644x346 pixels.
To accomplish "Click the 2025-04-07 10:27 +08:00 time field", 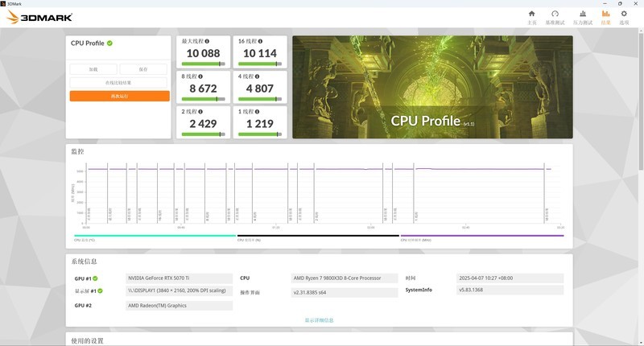I will [510, 278].
